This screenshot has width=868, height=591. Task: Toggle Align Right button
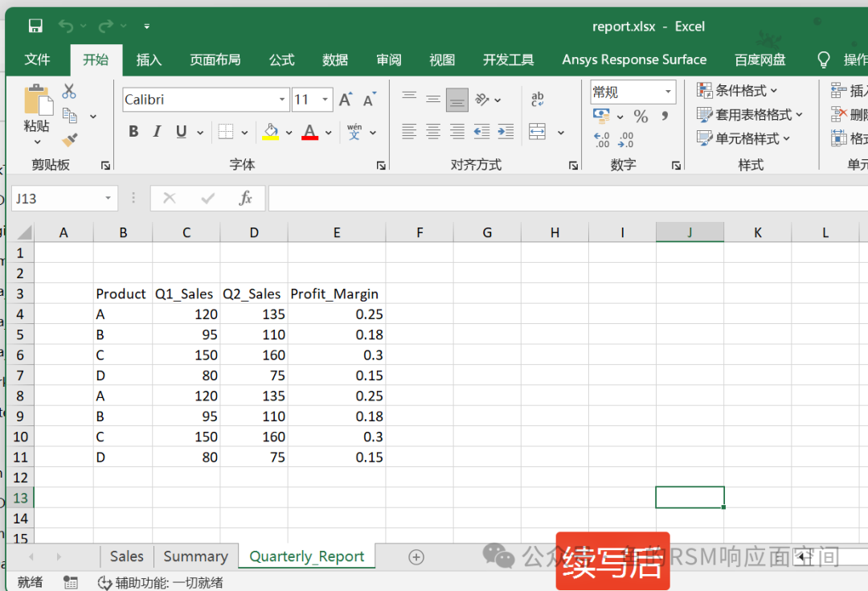457,131
